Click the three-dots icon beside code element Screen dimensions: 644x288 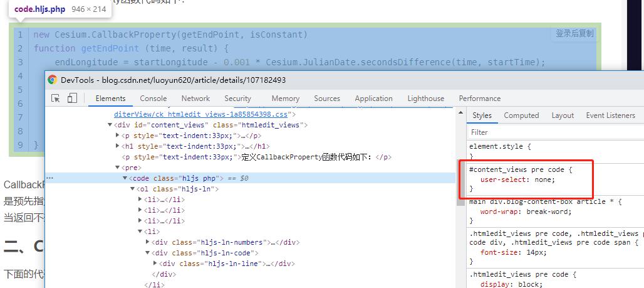(49, 178)
